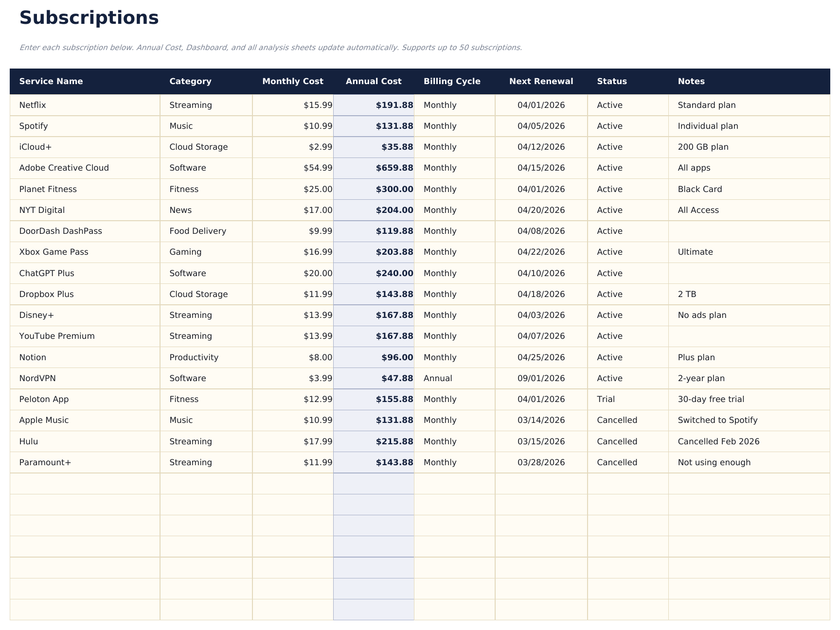Viewport: 840px width, 630px height.
Task: Select the 2 TB note for Dropbox Plus
Action: tap(687, 294)
